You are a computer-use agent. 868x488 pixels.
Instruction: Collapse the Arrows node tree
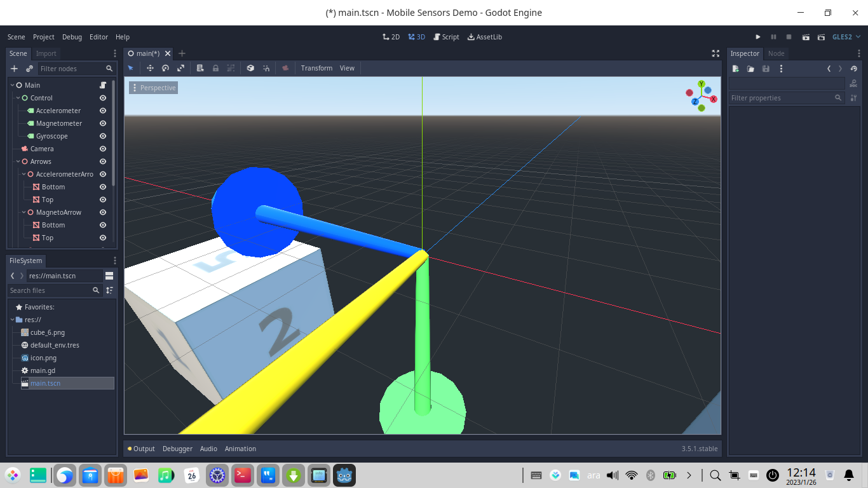(x=18, y=161)
